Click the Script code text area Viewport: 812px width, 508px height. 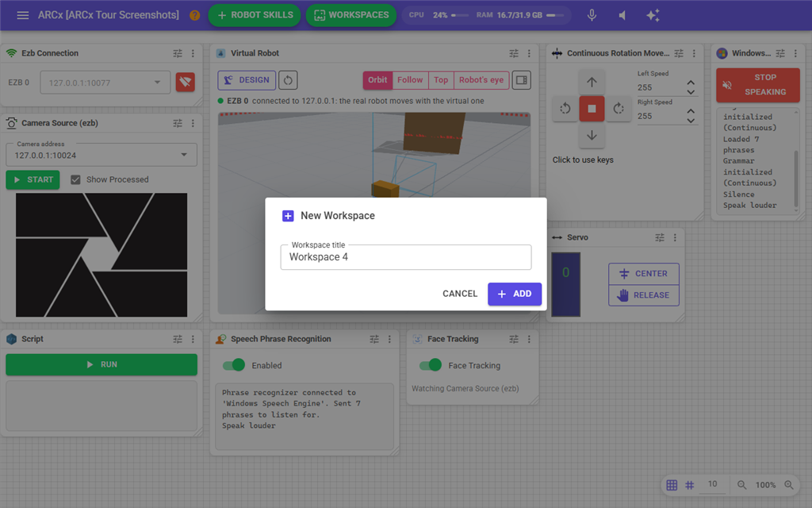(x=101, y=406)
